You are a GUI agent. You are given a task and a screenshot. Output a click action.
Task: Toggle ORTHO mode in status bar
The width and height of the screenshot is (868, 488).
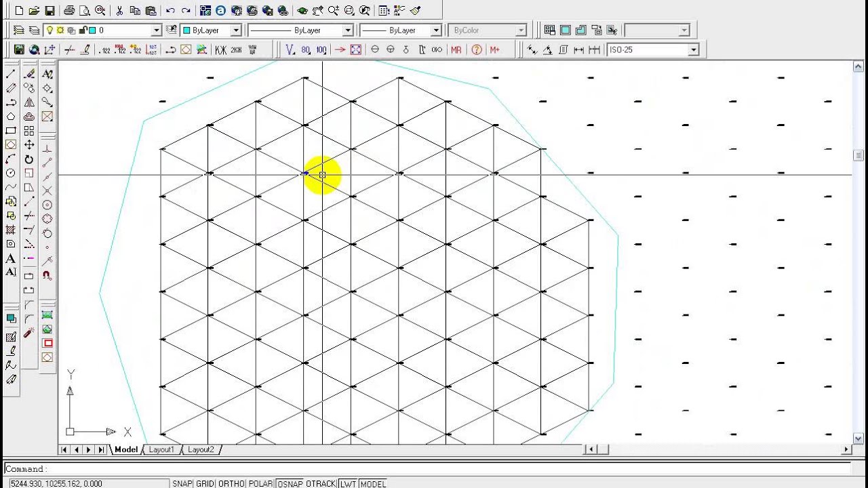[231, 483]
